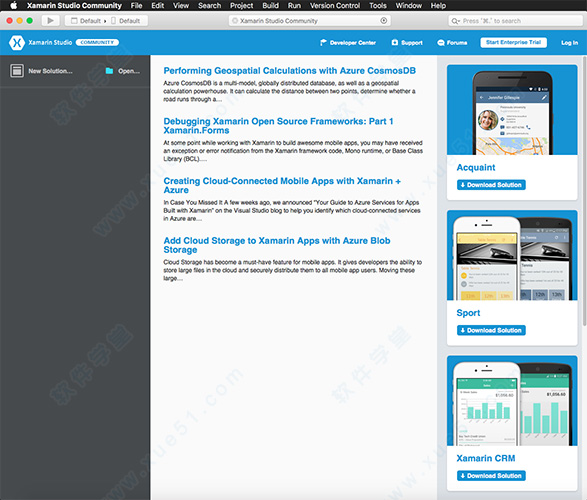Click the New Solution icon
This screenshot has height=500, width=587.
click(x=17, y=71)
